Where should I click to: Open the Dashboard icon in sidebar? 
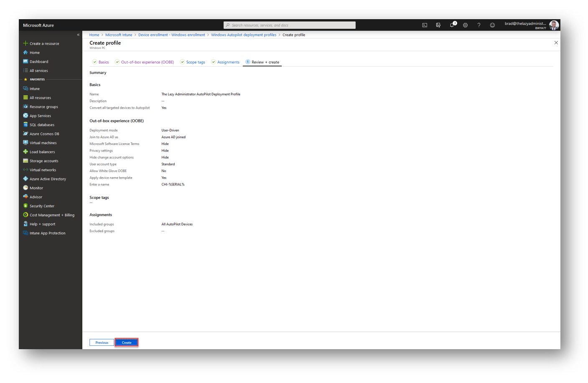[25, 61]
